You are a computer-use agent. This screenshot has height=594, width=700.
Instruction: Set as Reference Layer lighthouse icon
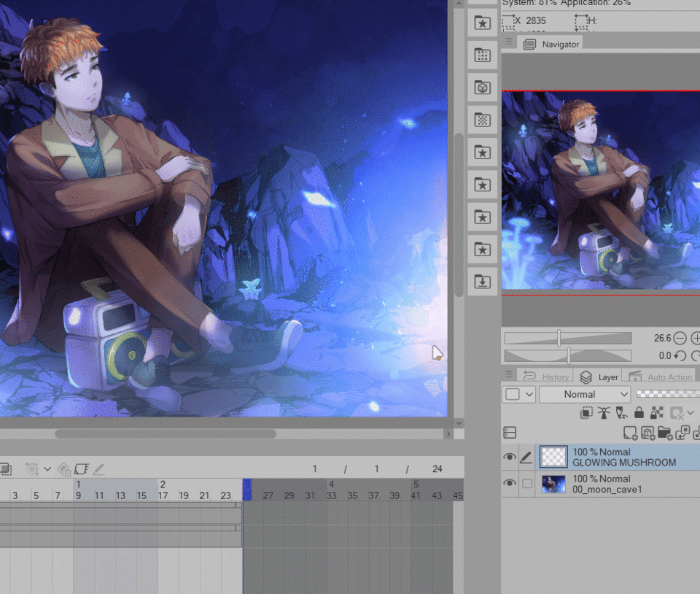[604, 412]
